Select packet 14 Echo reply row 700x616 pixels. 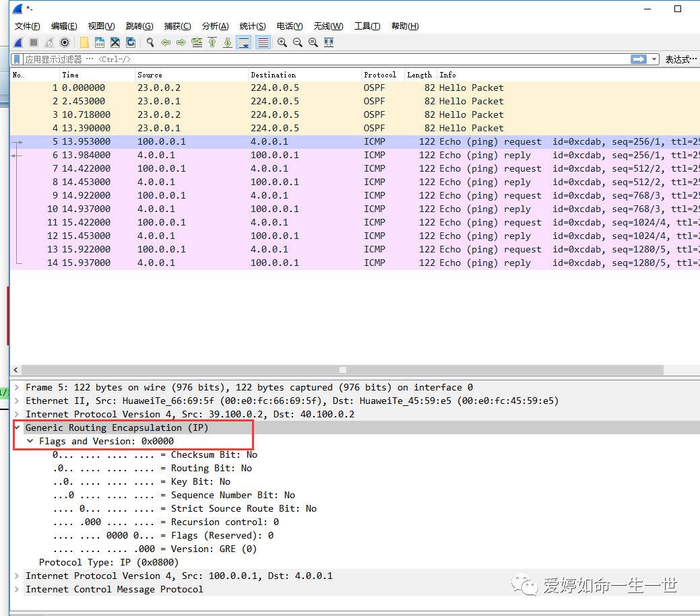point(355,263)
